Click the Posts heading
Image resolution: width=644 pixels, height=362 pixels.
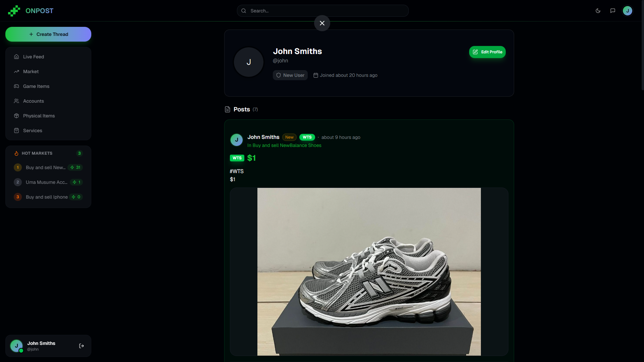click(242, 109)
